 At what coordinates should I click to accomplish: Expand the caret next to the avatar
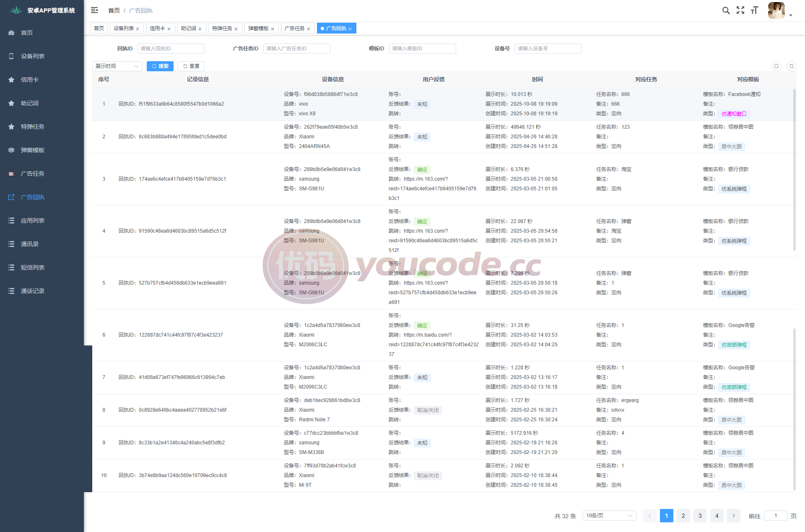[x=791, y=15]
